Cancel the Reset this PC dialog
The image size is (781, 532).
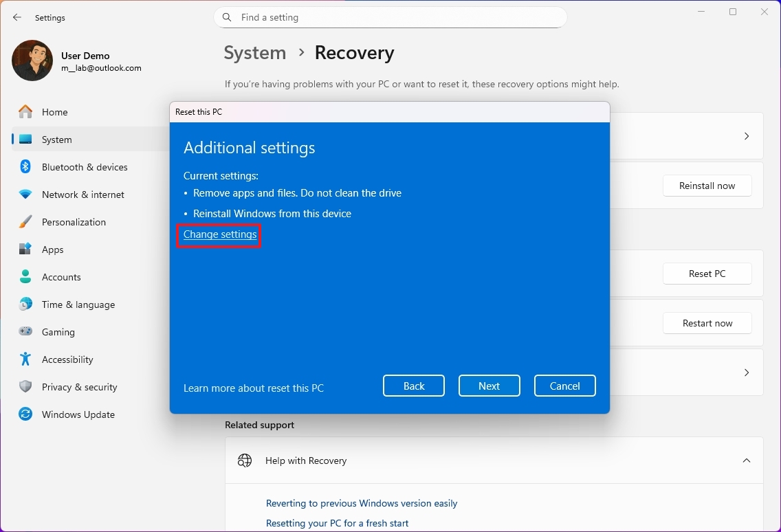point(564,386)
